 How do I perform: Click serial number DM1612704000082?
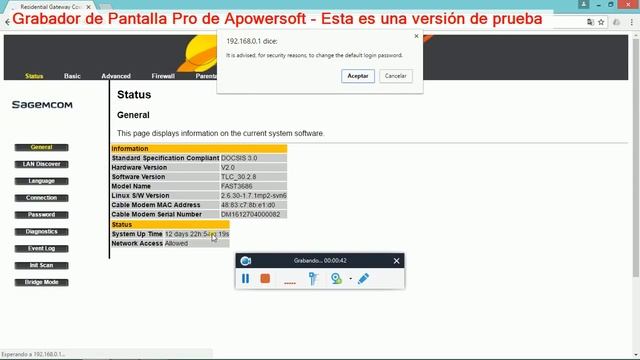tap(253, 214)
